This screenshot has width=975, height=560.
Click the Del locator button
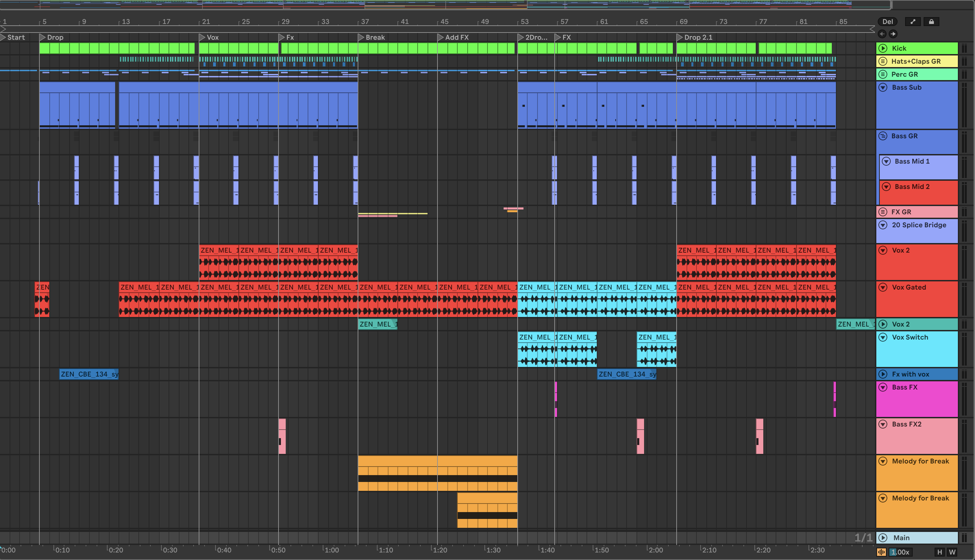pyautogui.click(x=887, y=22)
